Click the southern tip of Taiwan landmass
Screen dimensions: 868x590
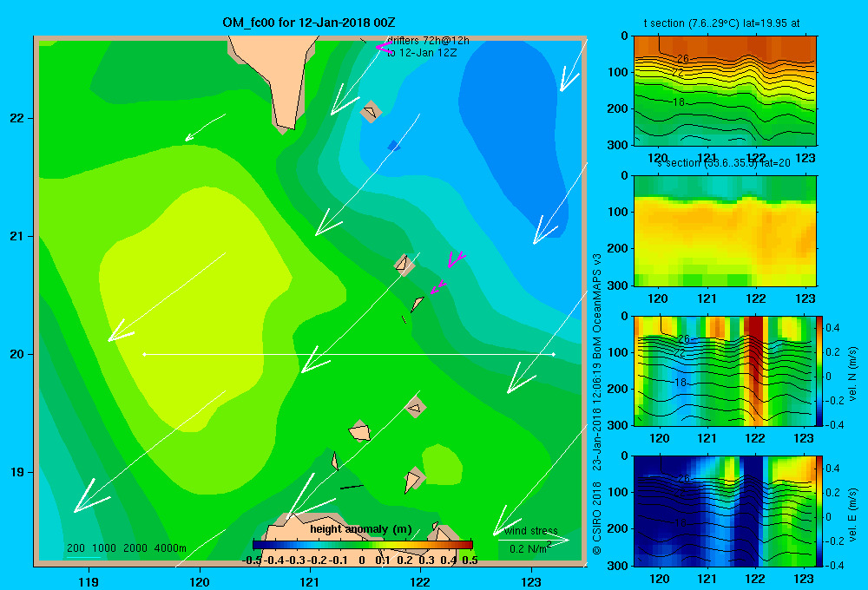pyautogui.click(x=285, y=125)
